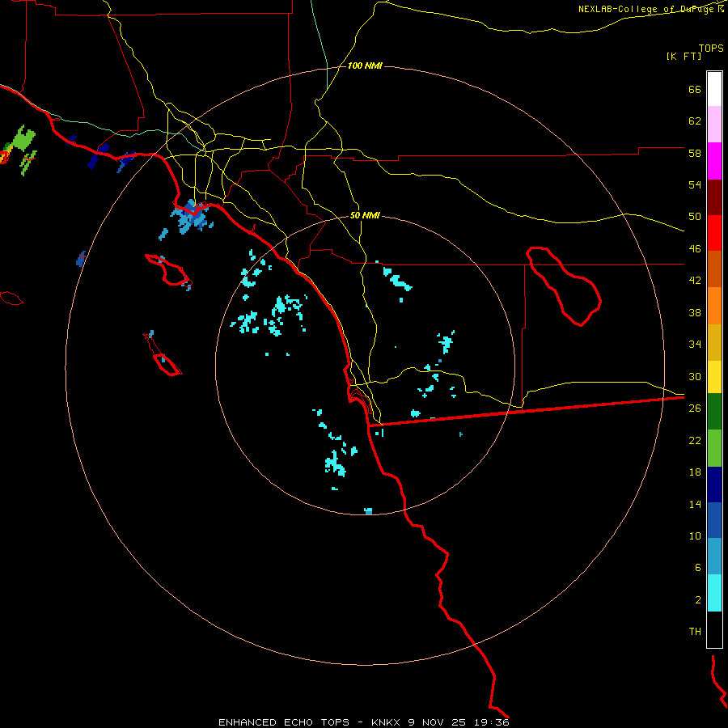Click the [K FT] units label

pyautogui.click(x=684, y=57)
